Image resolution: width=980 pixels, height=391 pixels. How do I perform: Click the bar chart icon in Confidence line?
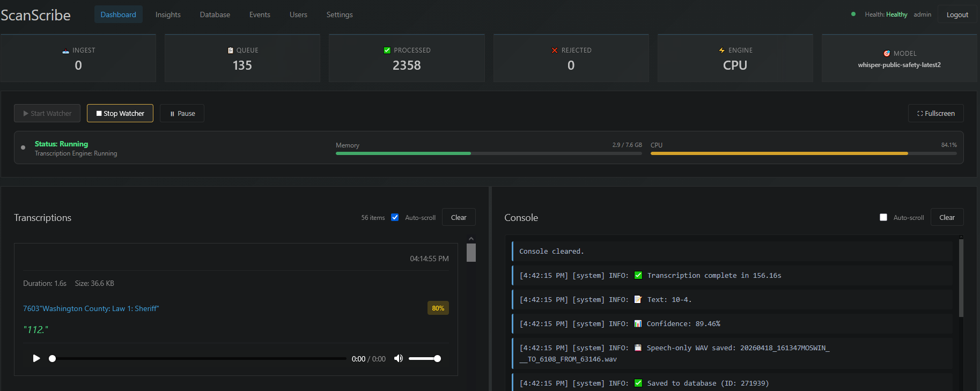point(638,323)
